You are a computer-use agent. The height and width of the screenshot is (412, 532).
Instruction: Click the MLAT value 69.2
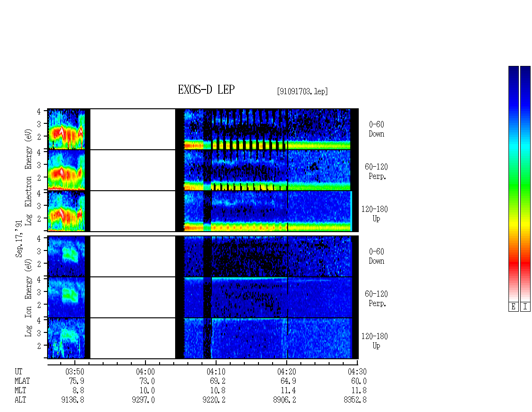tap(218, 381)
